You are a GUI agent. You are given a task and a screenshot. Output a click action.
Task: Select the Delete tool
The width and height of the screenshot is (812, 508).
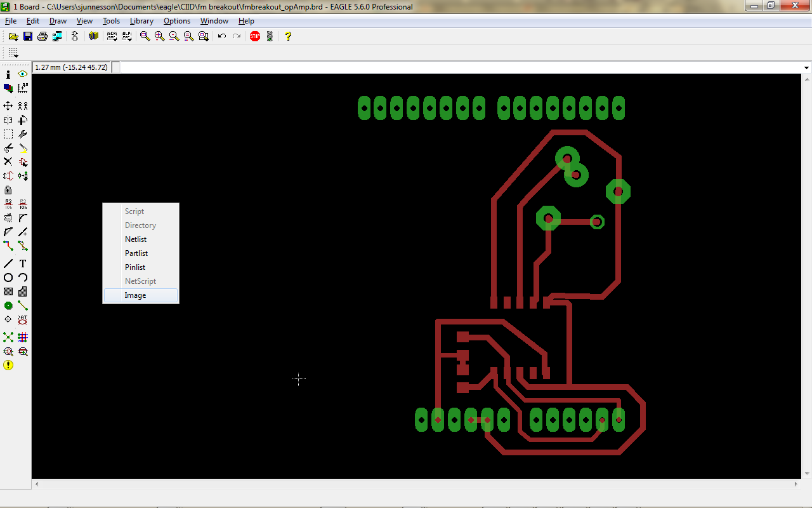tap(8, 162)
